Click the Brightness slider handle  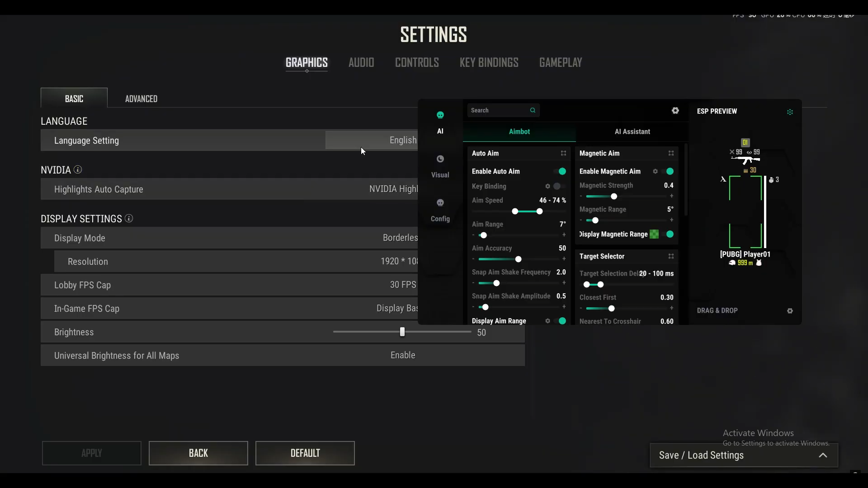(x=402, y=332)
